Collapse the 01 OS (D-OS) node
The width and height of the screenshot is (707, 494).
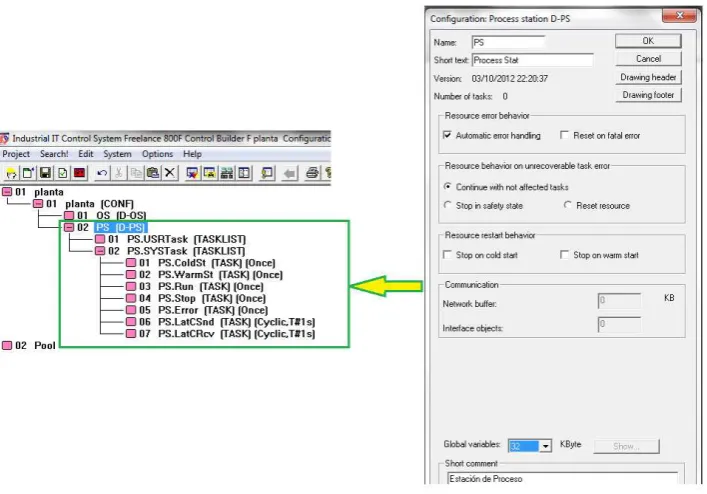point(69,215)
